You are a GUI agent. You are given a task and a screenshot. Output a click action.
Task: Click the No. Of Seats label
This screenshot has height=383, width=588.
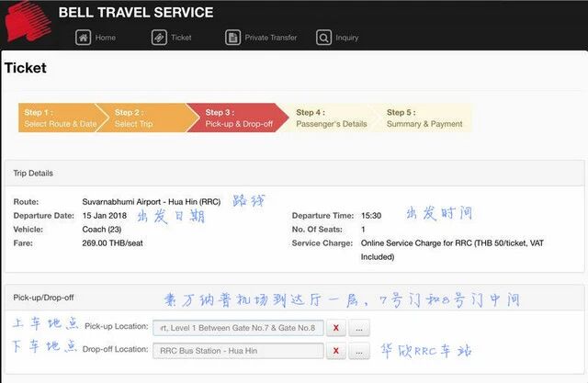pos(317,230)
